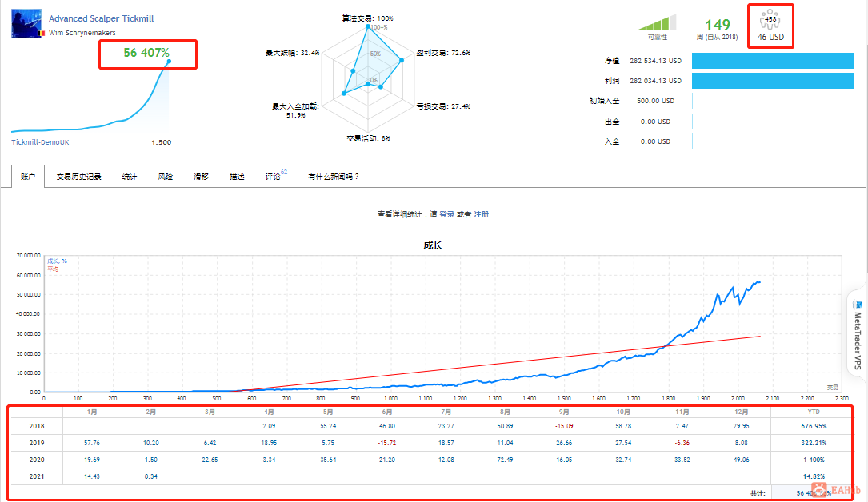
Task: Open the 滑移 tab
Action: 201,177
